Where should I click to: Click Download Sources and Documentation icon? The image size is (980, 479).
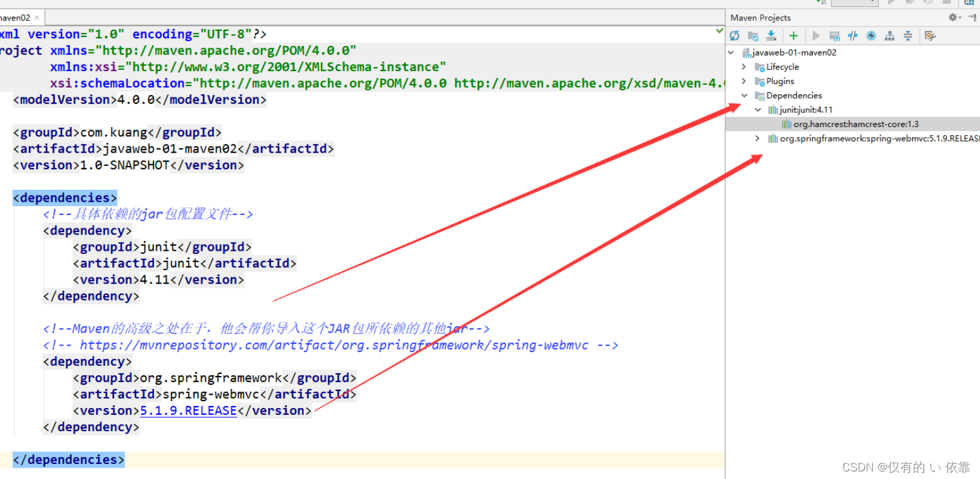coord(771,36)
